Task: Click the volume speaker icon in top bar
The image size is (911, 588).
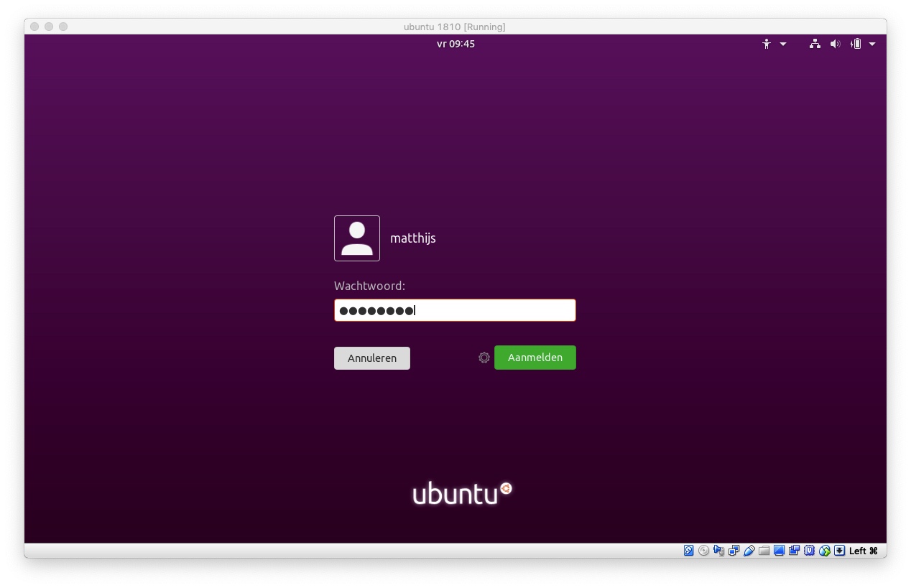Action: click(x=835, y=44)
